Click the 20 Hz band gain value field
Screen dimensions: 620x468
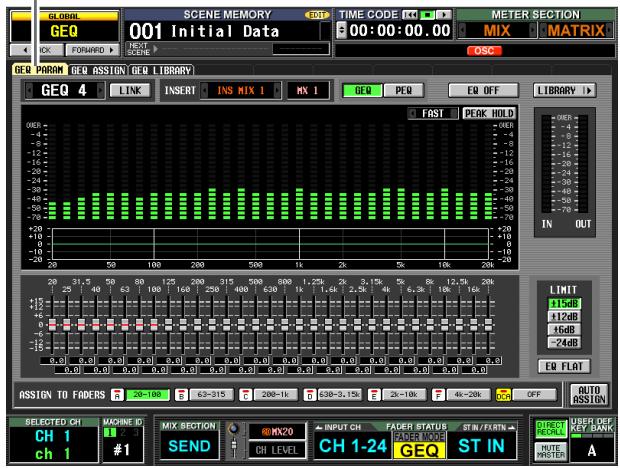pos(53,361)
